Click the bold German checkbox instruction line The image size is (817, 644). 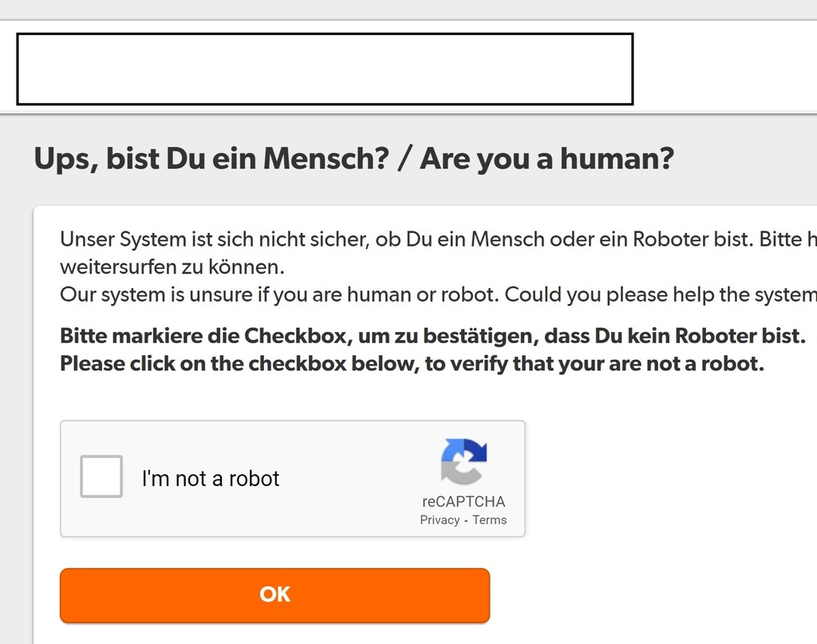click(x=433, y=335)
